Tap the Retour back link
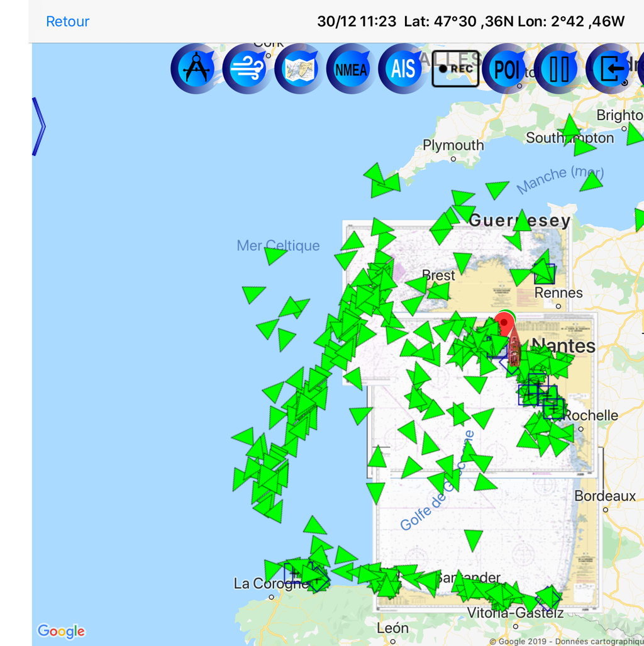The image size is (644, 646). [x=67, y=21]
